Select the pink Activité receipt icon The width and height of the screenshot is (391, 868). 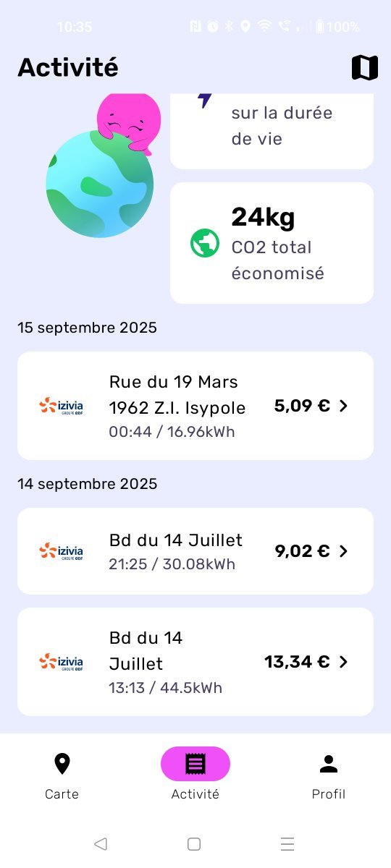pos(195,764)
